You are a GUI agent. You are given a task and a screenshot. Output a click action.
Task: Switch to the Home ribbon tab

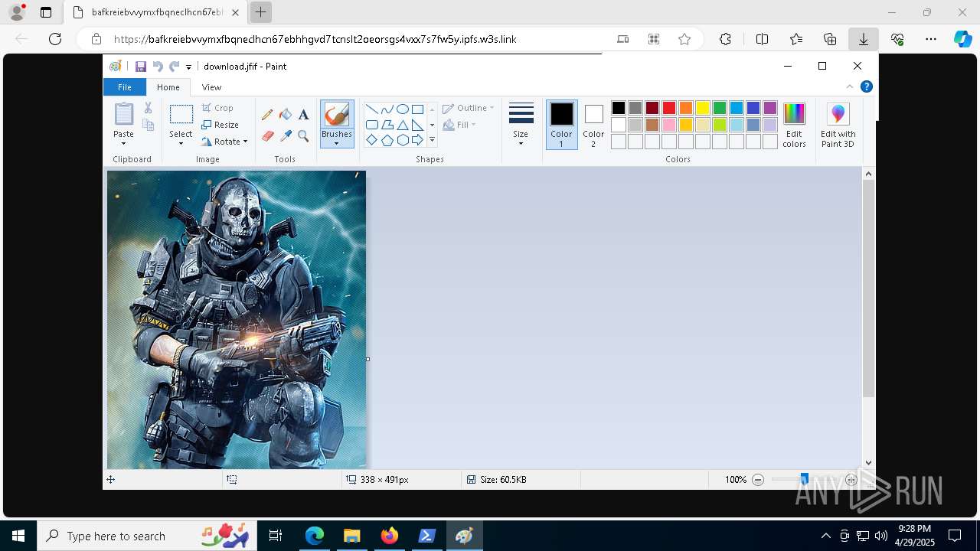tap(168, 87)
